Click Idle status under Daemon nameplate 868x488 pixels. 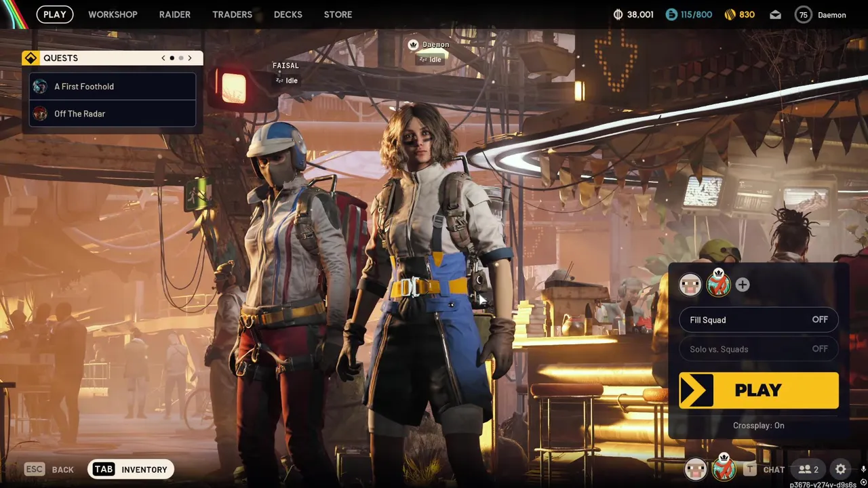click(431, 60)
